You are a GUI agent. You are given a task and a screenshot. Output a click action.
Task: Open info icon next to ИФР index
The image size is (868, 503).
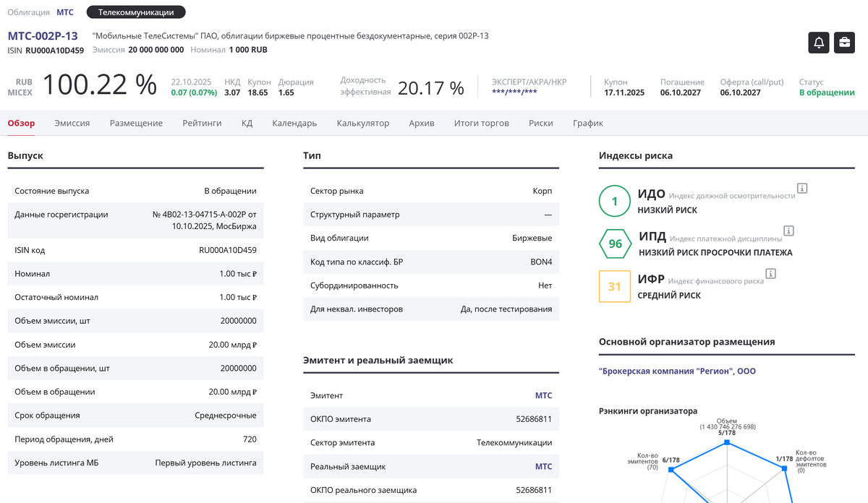click(x=770, y=273)
